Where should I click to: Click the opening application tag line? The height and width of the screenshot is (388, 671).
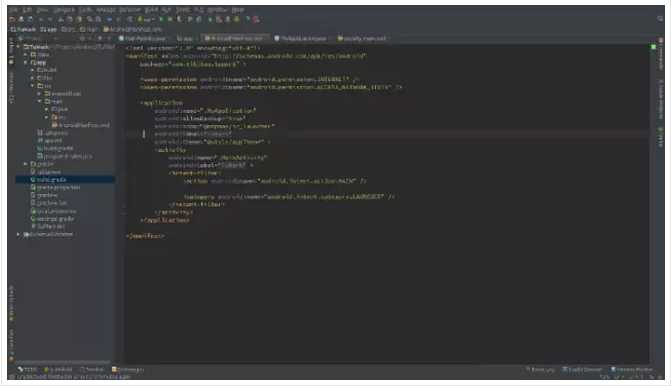[162, 103]
